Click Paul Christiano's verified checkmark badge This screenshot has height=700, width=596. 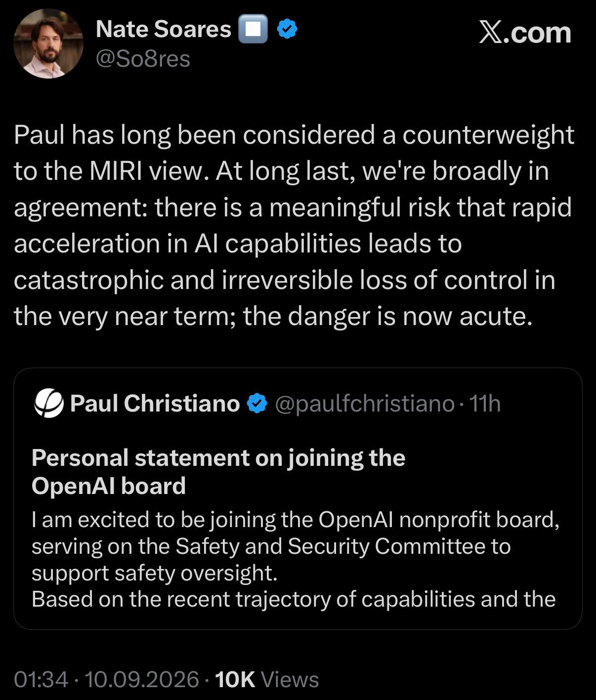(256, 404)
